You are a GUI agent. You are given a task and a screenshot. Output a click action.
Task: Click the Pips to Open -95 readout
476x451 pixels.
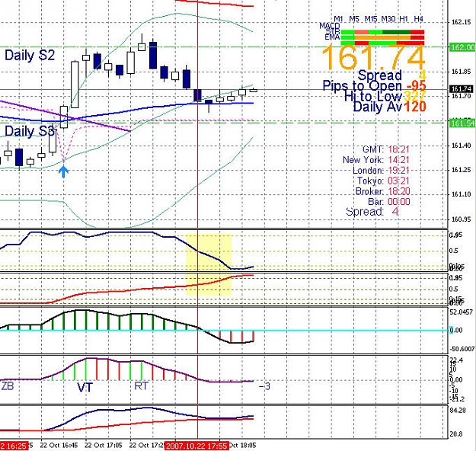click(x=374, y=85)
